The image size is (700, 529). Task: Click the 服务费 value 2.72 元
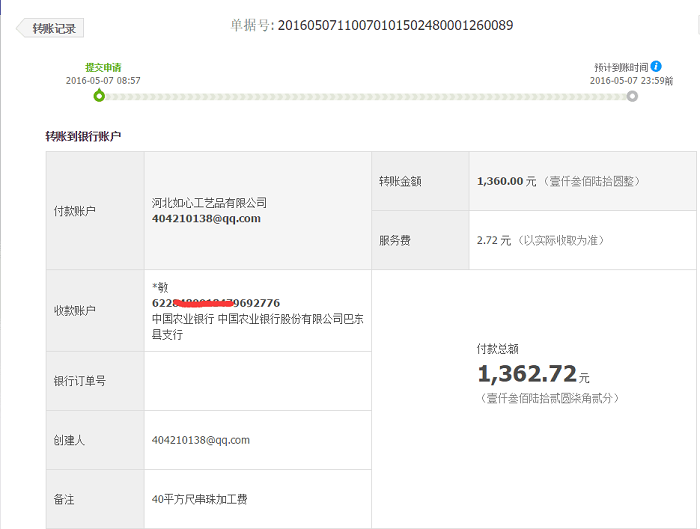click(x=494, y=240)
